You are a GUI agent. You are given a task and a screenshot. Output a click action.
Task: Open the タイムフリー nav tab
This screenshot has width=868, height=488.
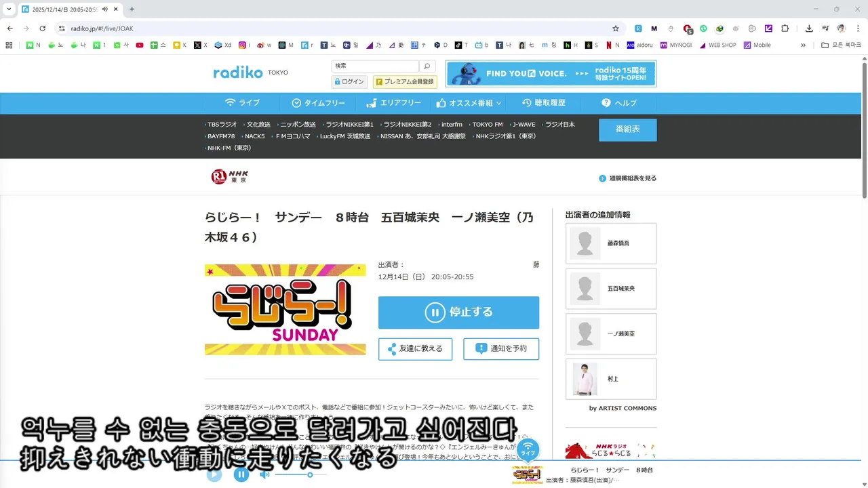[x=318, y=103]
